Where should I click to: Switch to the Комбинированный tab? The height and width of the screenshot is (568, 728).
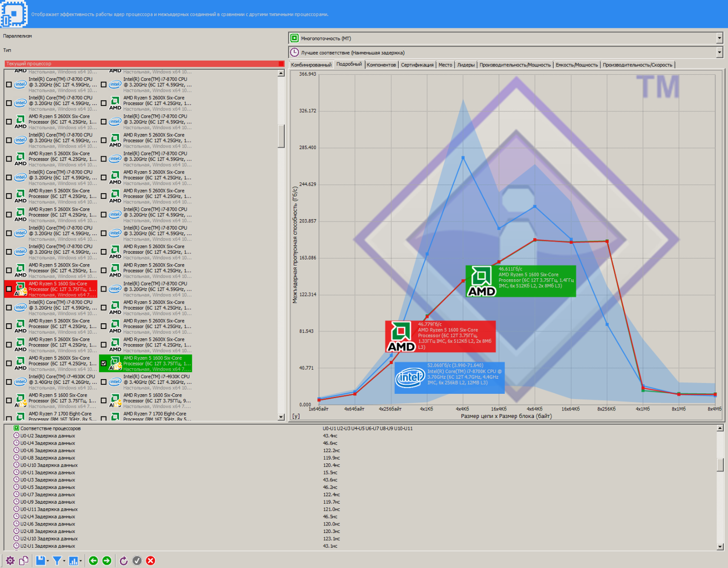point(311,65)
